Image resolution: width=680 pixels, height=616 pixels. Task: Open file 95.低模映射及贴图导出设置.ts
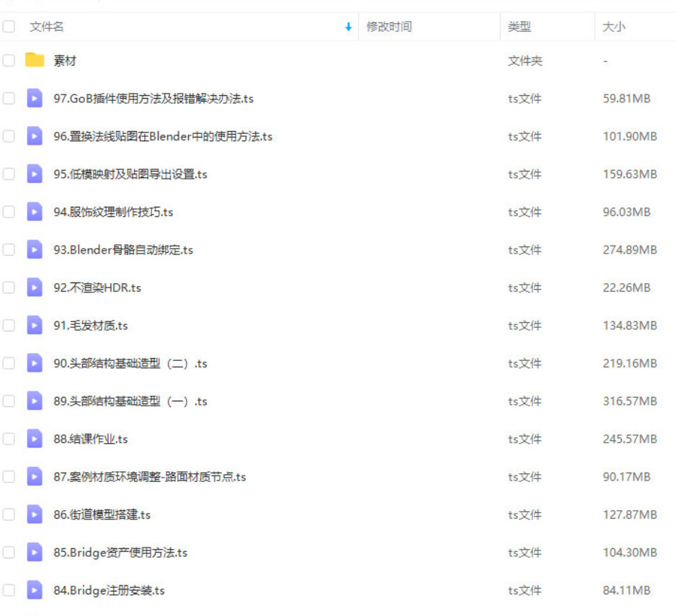pos(130,174)
